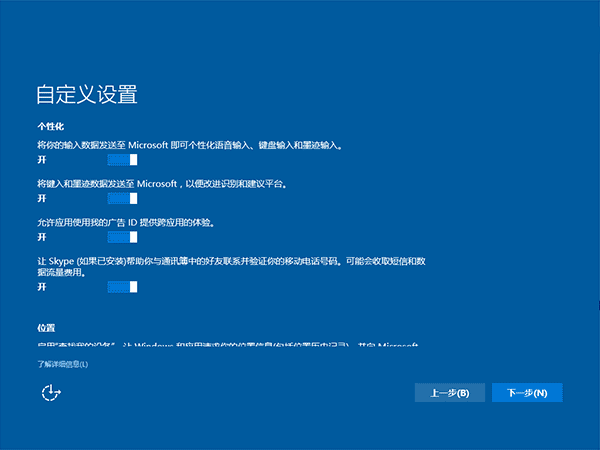Switch off the advertising ID toggle
Viewport: 600px width, 450px height.
[122, 237]
